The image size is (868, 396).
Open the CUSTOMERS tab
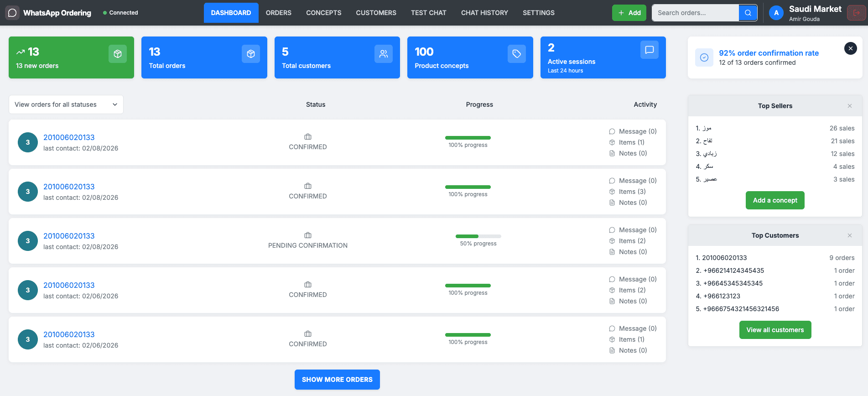pos(376,13)
